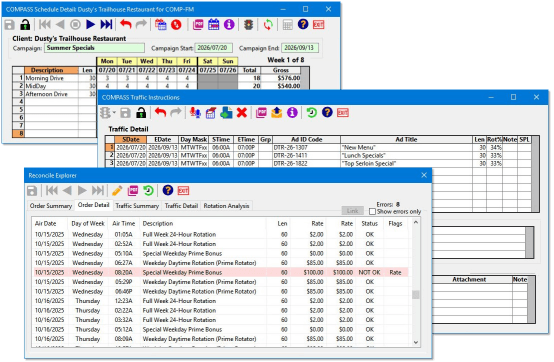This screenshot has height=362, width=554.
Task: Open help in Traffic Instructions toolbar
Action: 327,112
